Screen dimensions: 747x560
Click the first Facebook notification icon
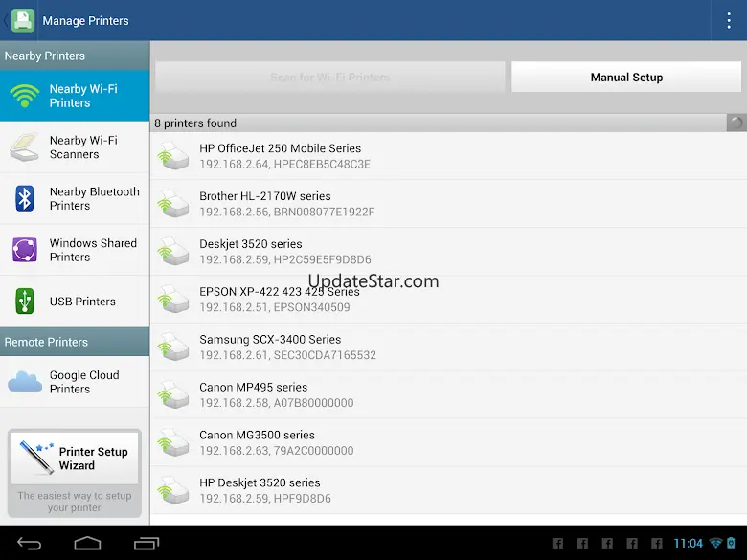tap(557, 544)
